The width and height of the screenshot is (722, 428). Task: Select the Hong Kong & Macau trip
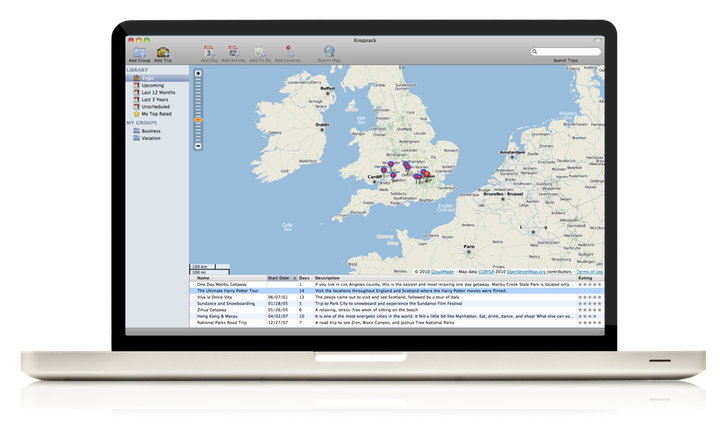click(x=397, y=317)
